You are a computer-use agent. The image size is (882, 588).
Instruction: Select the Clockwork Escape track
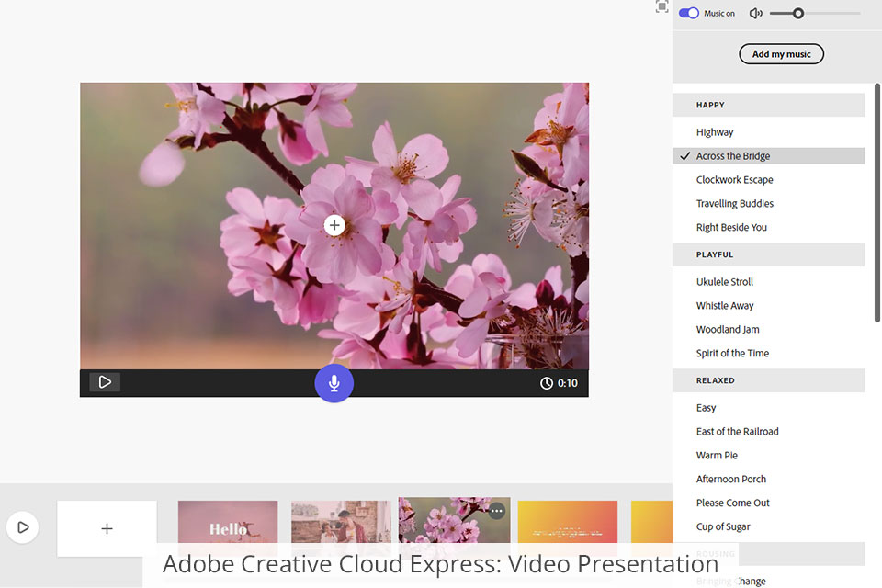pos(735,180)
